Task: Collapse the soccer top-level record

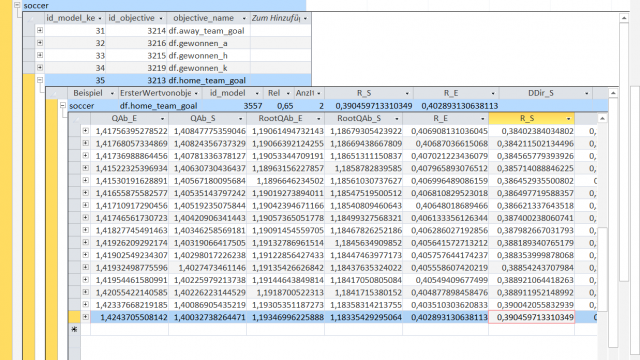Action: point(17,5)
